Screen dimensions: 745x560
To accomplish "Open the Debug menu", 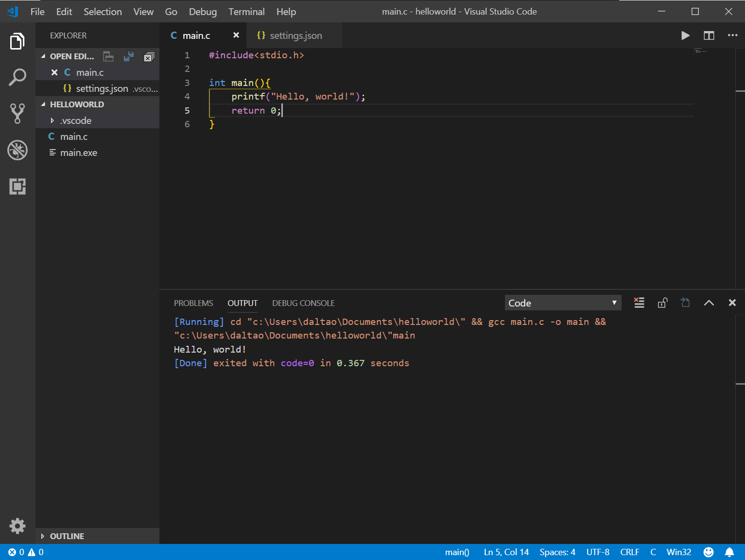I will [203, 12].
